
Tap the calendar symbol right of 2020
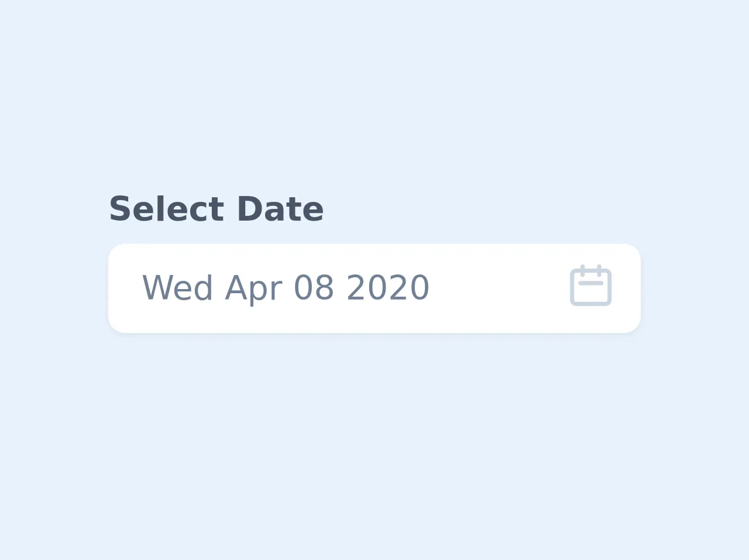click(x=590, y=286)
